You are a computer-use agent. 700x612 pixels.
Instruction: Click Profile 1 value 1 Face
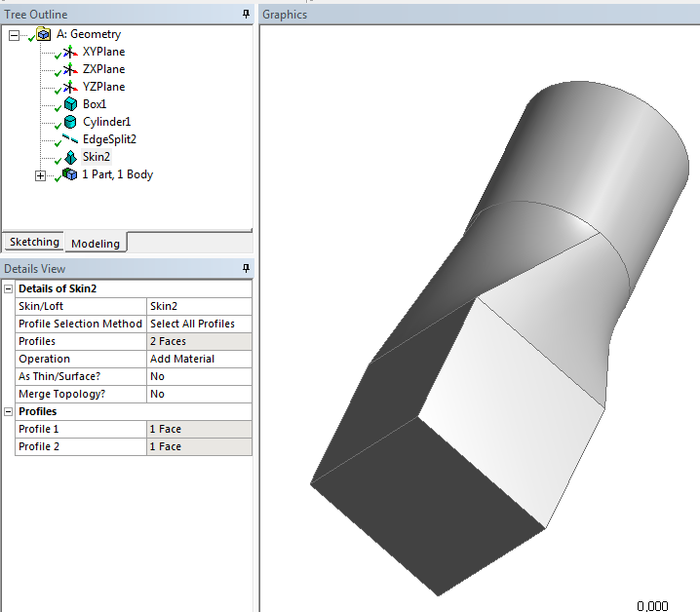199,429
